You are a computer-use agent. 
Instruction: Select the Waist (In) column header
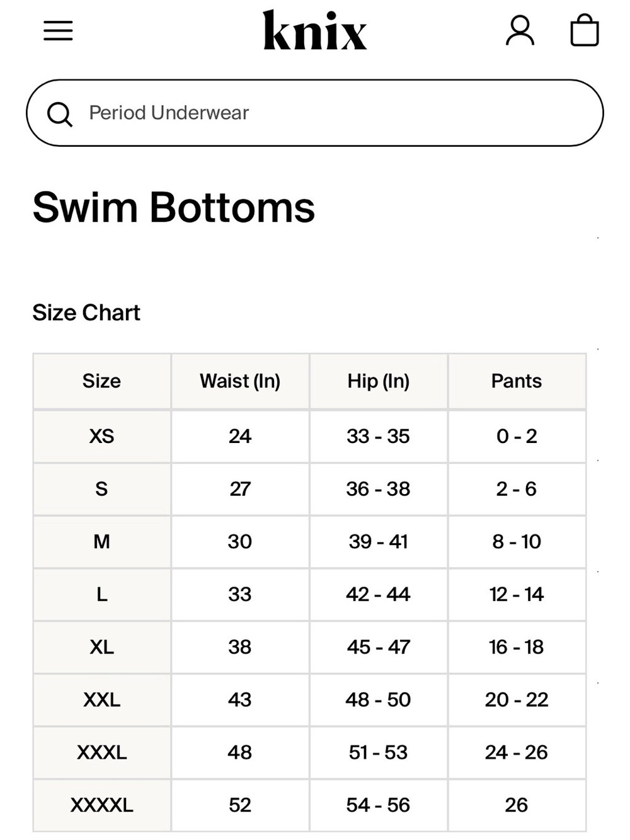240,381
